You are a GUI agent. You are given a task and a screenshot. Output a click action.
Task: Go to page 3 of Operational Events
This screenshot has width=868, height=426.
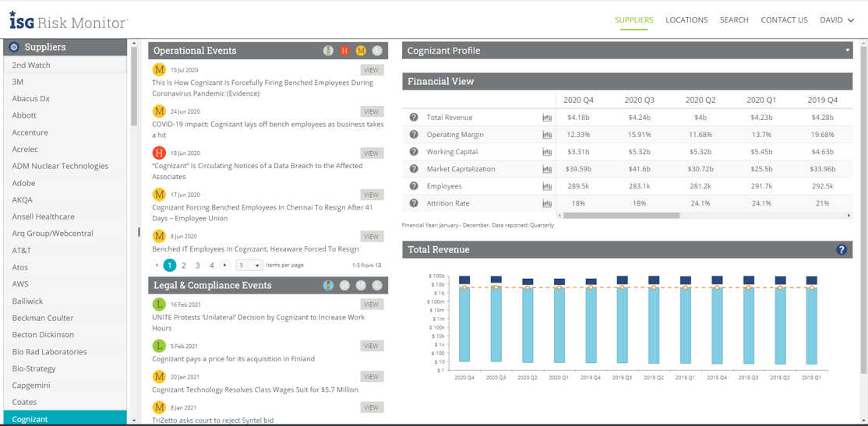198,266
